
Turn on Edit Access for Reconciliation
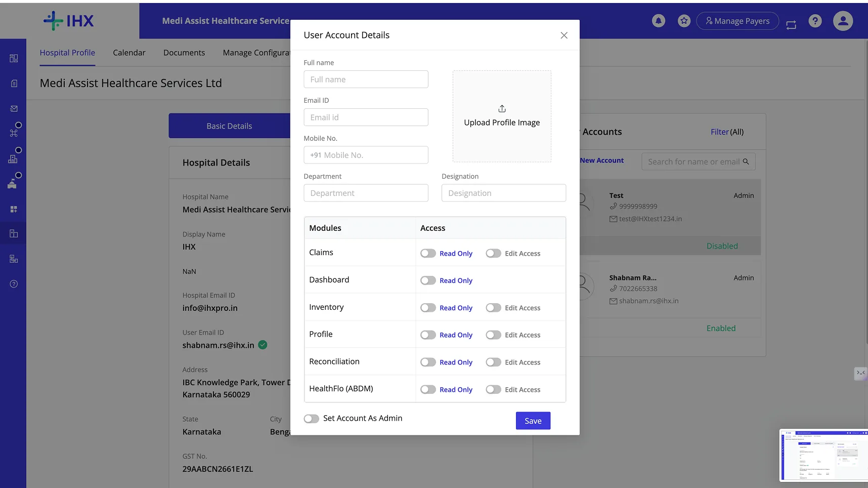[x=493, y=362]
